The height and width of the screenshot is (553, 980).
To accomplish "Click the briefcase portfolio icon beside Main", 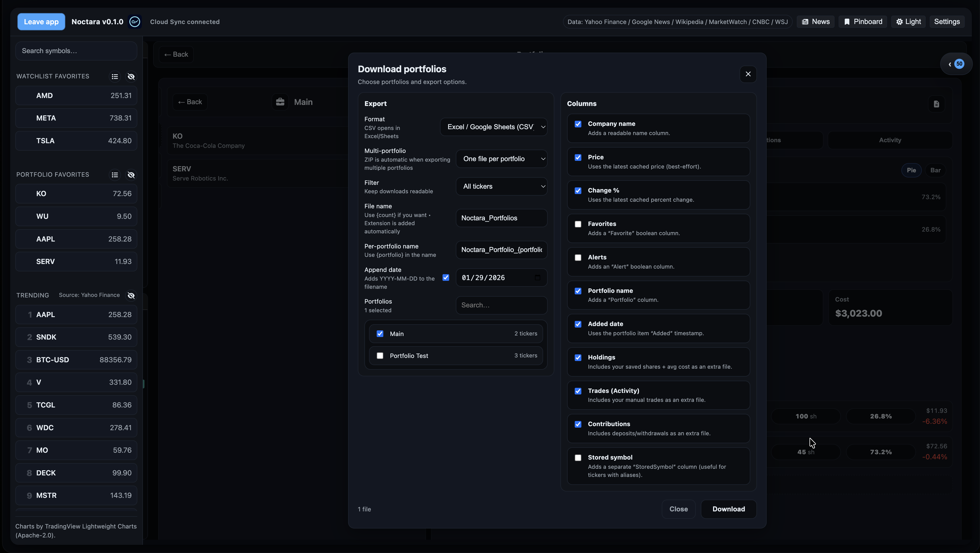I will coord(280,102).
